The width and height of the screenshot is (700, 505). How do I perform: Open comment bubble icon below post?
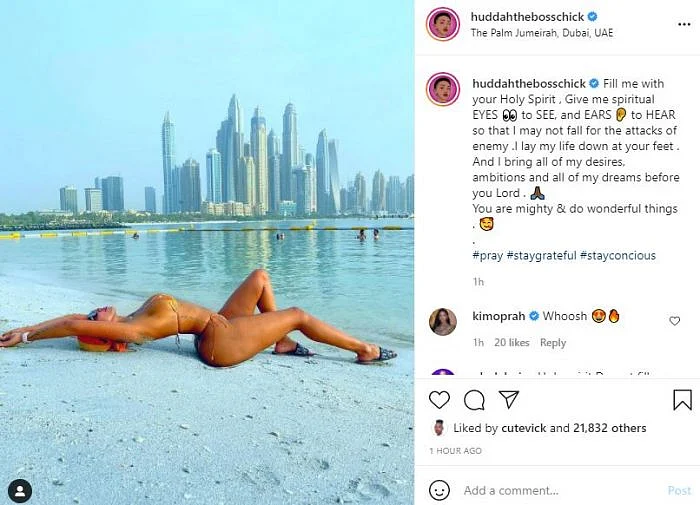click(x=474, y=400)
